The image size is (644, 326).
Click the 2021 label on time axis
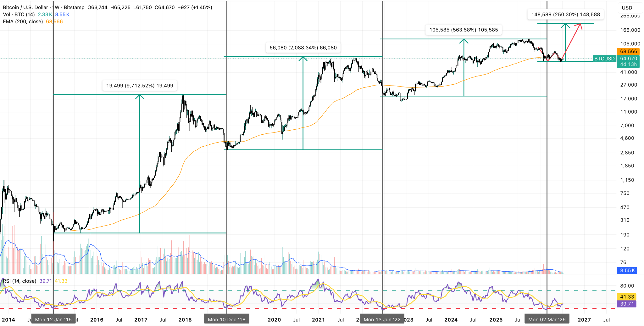pyautogui.click(x=318, y=320)
